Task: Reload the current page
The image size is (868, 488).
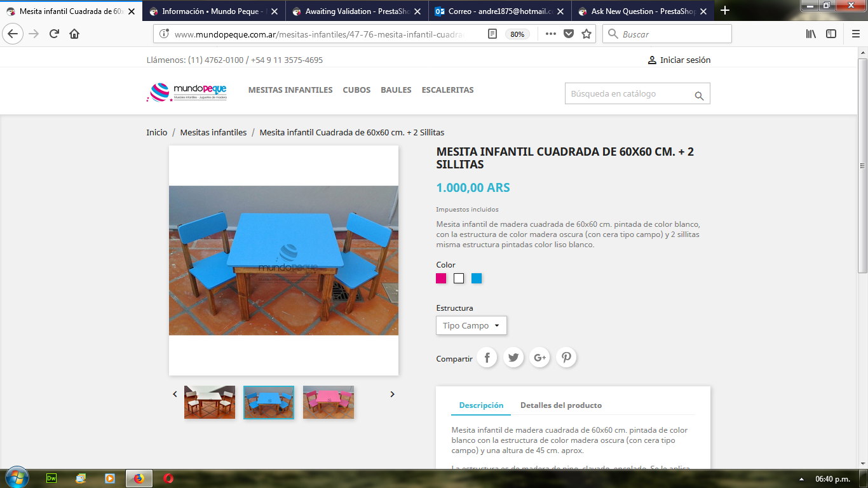Action: [x=54, y=34]
